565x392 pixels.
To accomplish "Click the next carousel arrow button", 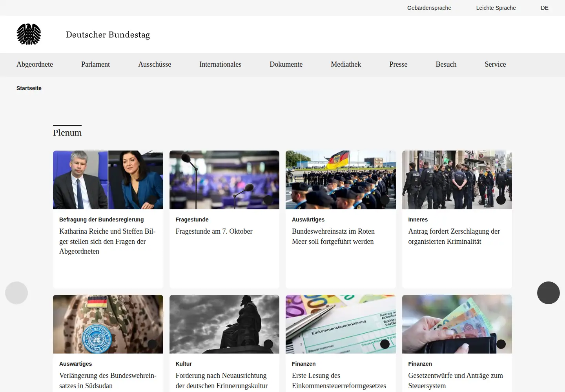I will pos(548,293).
